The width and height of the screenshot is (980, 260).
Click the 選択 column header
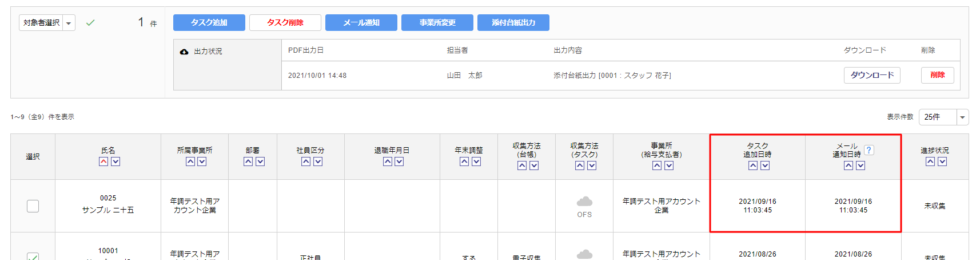tap(33, 156)
